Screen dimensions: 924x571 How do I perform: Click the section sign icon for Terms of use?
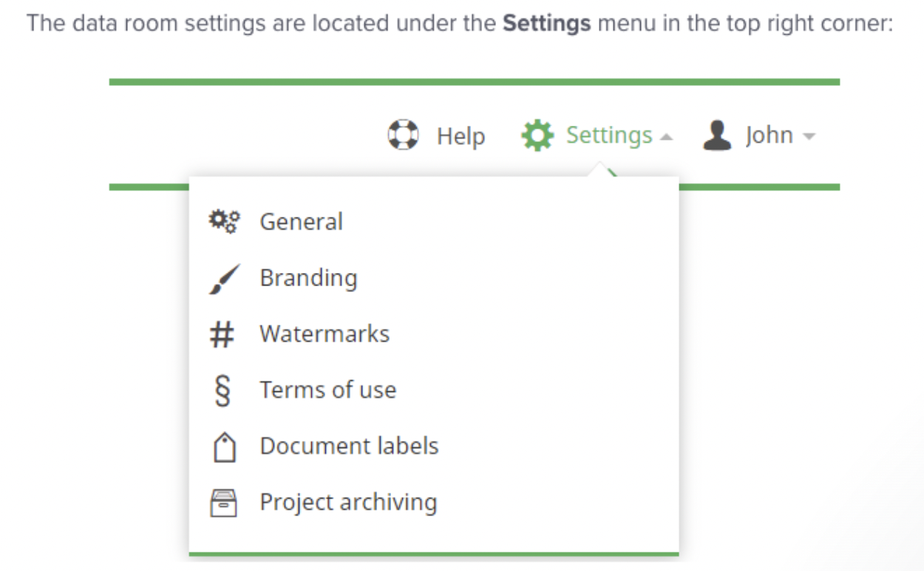click(222, 391)
